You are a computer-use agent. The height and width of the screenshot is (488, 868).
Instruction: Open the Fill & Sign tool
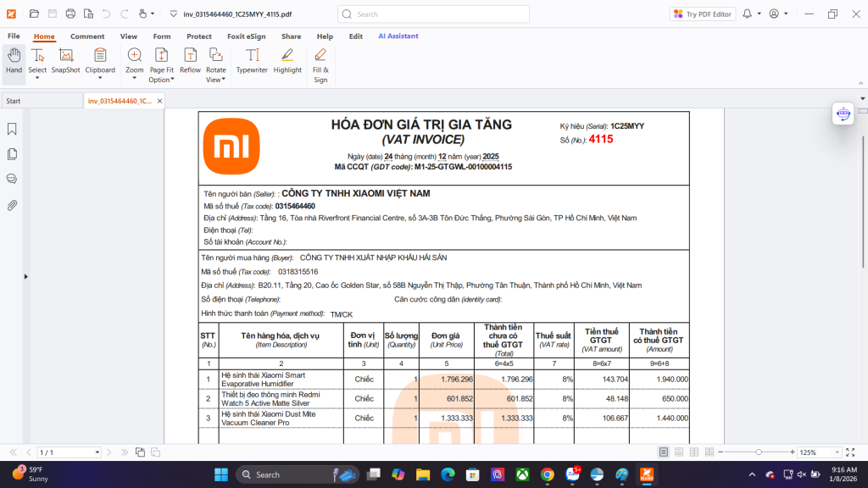pyautogui.click(x=320, y=61)
